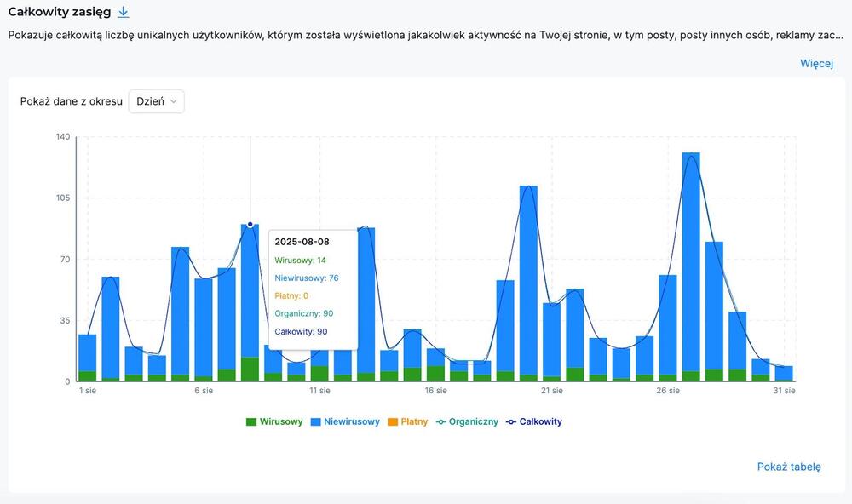Click the bar for 28 sie

click(x=714, y=306)
